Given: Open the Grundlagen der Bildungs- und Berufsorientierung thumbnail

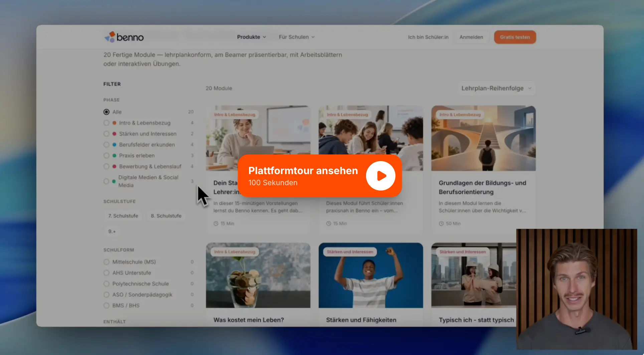Looking at the screenshot, I should click(x=483, y=138).
